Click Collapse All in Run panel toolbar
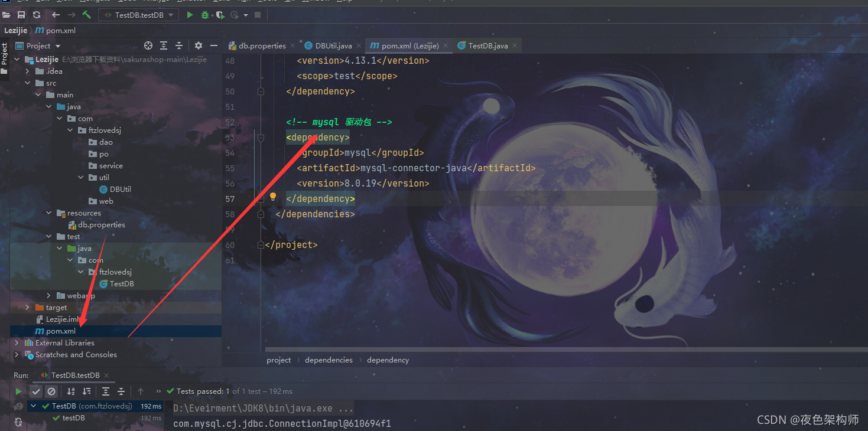The height and width of the screenshot is (431, 868). pos(121,391)
